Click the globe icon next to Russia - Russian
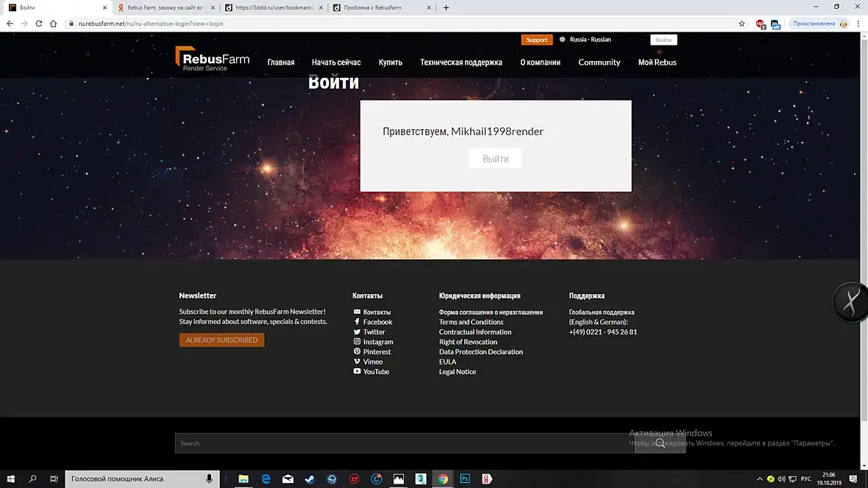The image size is (868, 488). 563,40
